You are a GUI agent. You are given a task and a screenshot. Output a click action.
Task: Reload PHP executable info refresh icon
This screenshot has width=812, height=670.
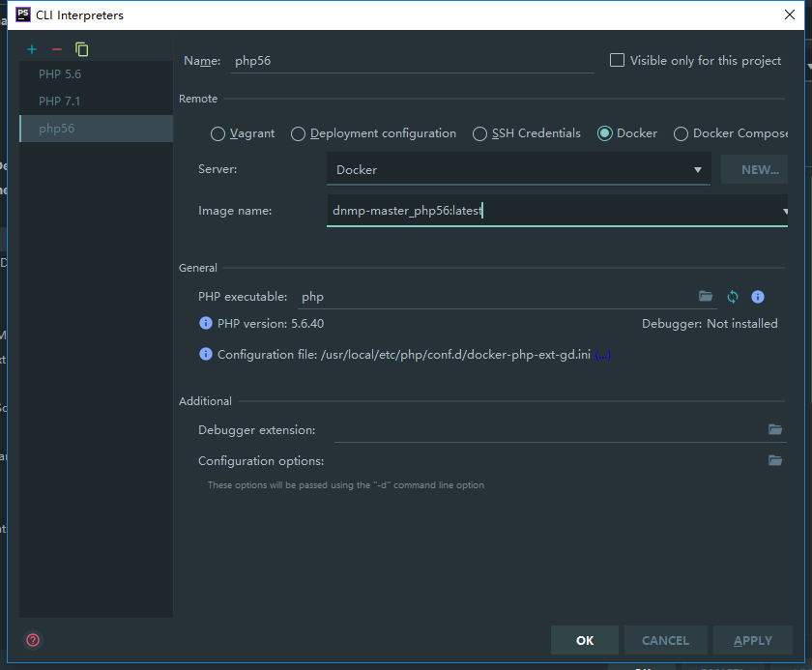tap(733, 297)
